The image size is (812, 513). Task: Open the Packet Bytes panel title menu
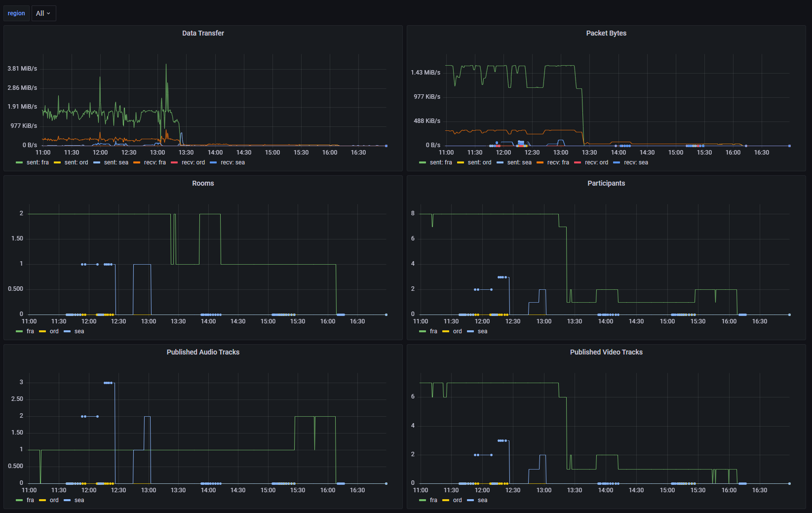pos(606,33)
